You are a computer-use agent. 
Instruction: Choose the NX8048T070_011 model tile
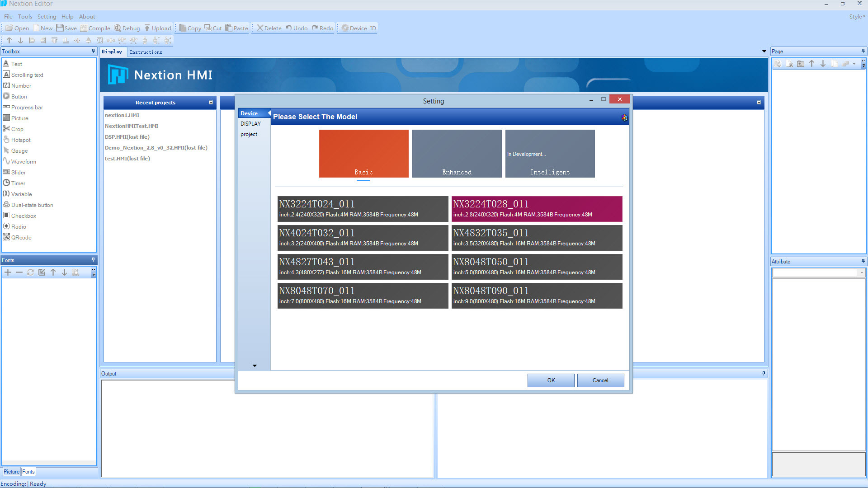363,296
